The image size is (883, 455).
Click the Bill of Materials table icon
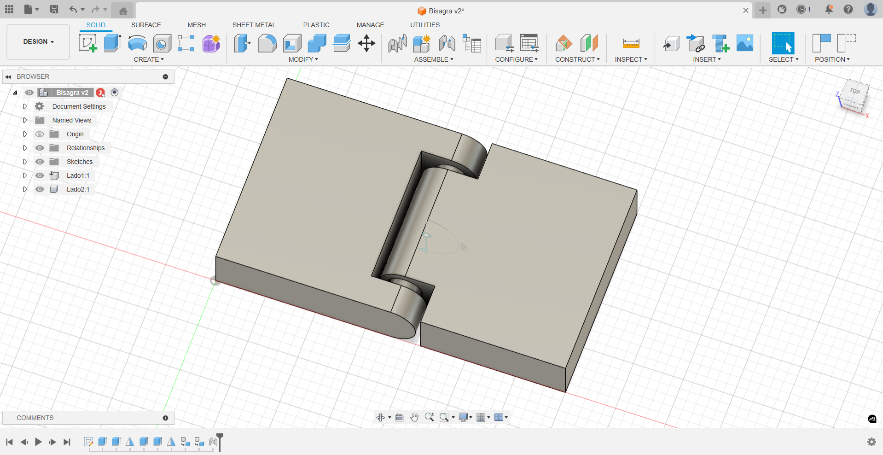click(471, 43)
